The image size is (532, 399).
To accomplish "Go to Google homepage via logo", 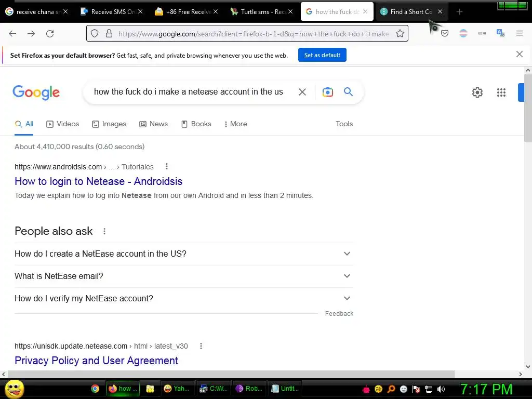I will 36,92.
